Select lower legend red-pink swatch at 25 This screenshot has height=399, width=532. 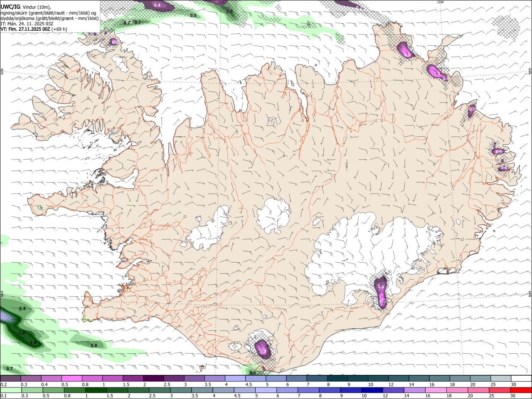[x=500, y=390]
